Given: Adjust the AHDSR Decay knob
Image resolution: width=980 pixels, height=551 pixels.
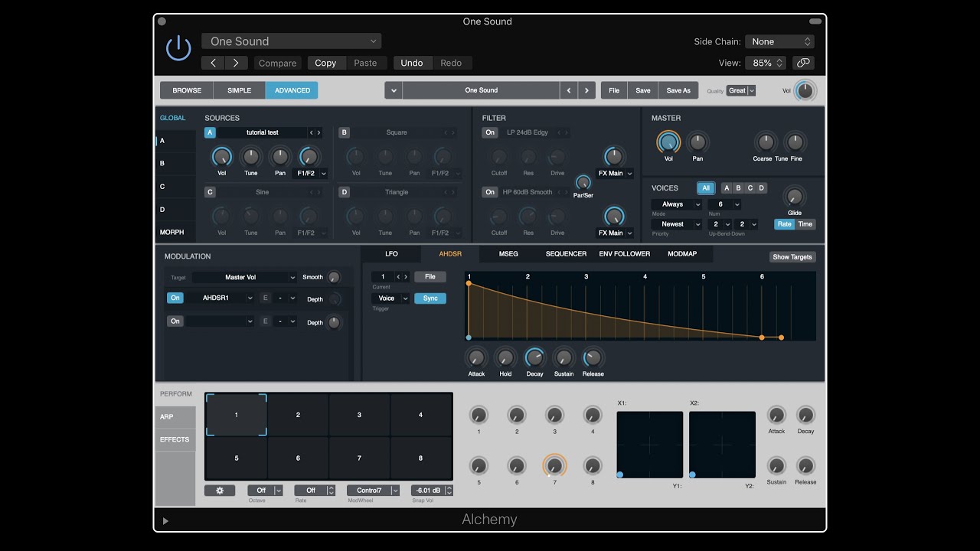Looking at the screenshot, I should (x=534, y=357).
